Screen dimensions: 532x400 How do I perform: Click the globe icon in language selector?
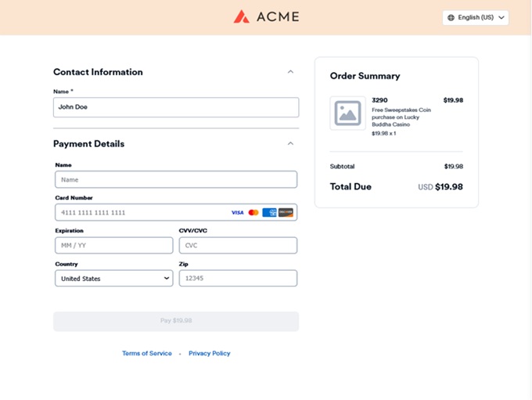click(451, 18)
